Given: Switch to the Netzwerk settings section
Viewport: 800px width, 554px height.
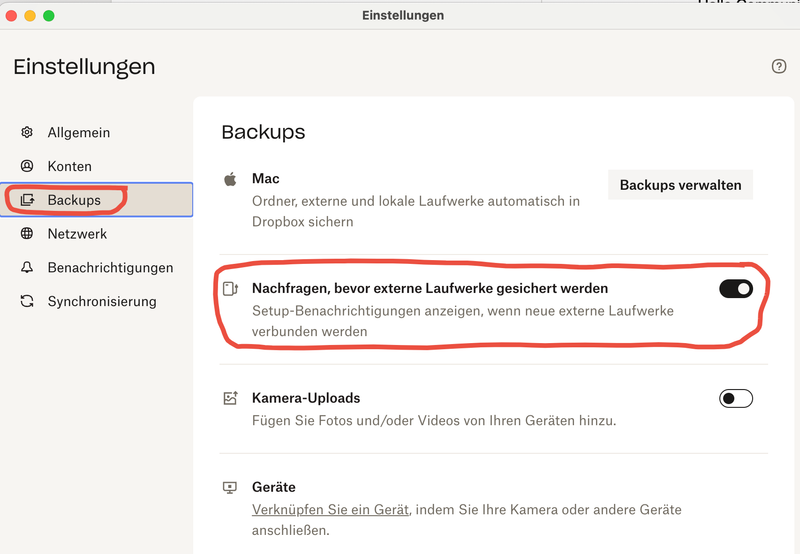Looking at the screenshot, I should click(77, 234).
